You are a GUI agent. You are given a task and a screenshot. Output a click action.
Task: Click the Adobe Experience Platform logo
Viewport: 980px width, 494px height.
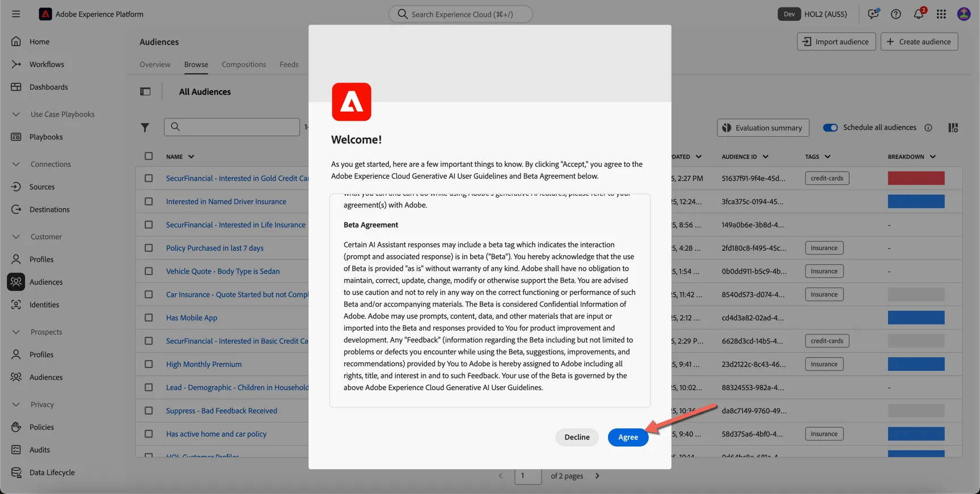tap(45, 14)
